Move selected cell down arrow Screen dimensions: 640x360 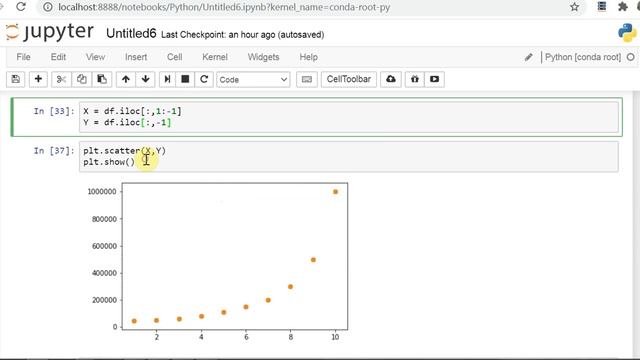[x=145, y=79]
